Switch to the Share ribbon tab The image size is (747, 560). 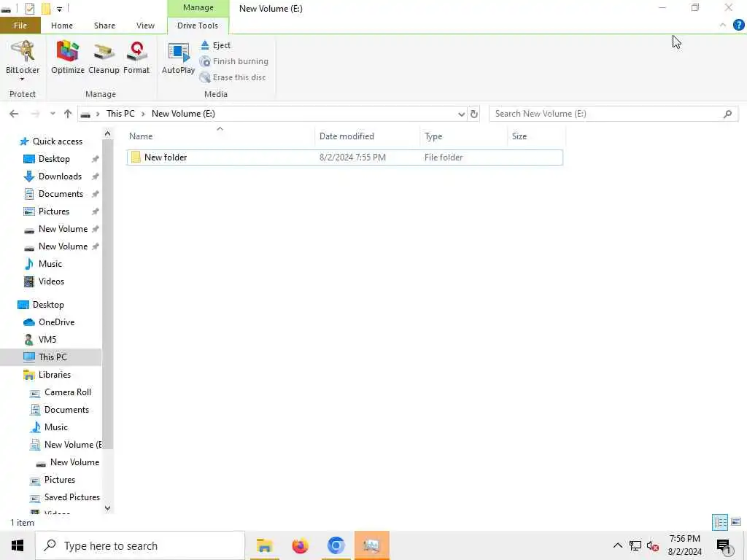point(104,26)
